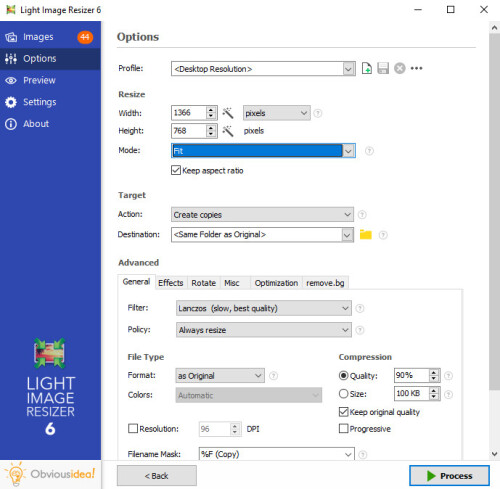This screenshot has width=500, height=489.
Task: Click the help icon beside Mode
Action: [369, 151]
